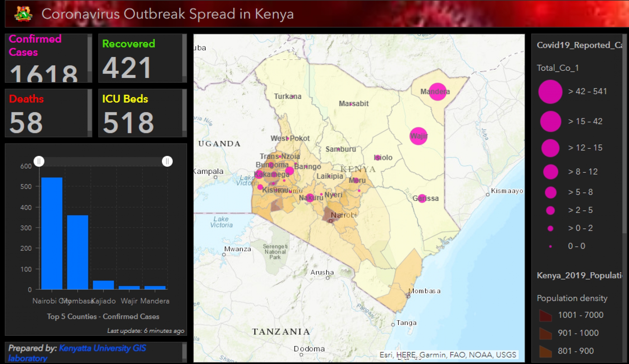Click the 901 - 1000 population density swatch
The height and width of the screenshot is (364, 629).
[x=545, y=333]
